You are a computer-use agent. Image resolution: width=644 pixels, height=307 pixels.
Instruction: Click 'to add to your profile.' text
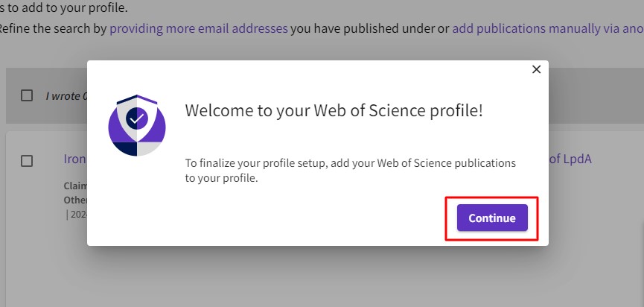click(63, 8)
